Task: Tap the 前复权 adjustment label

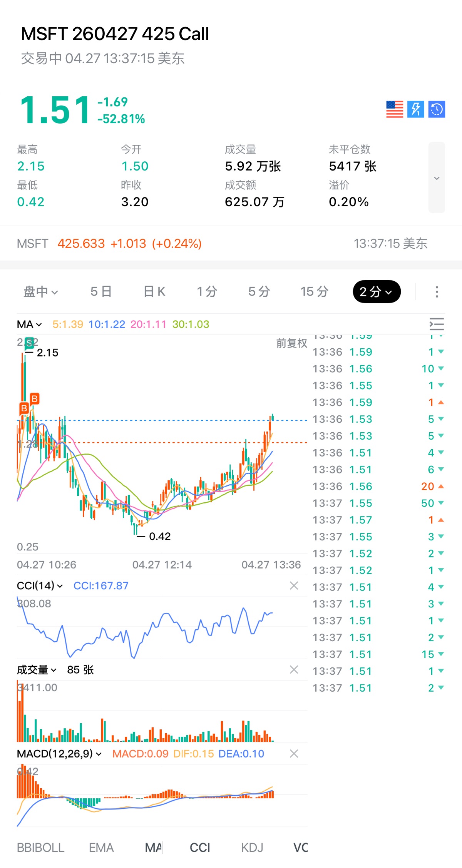Action: point(291,343)
